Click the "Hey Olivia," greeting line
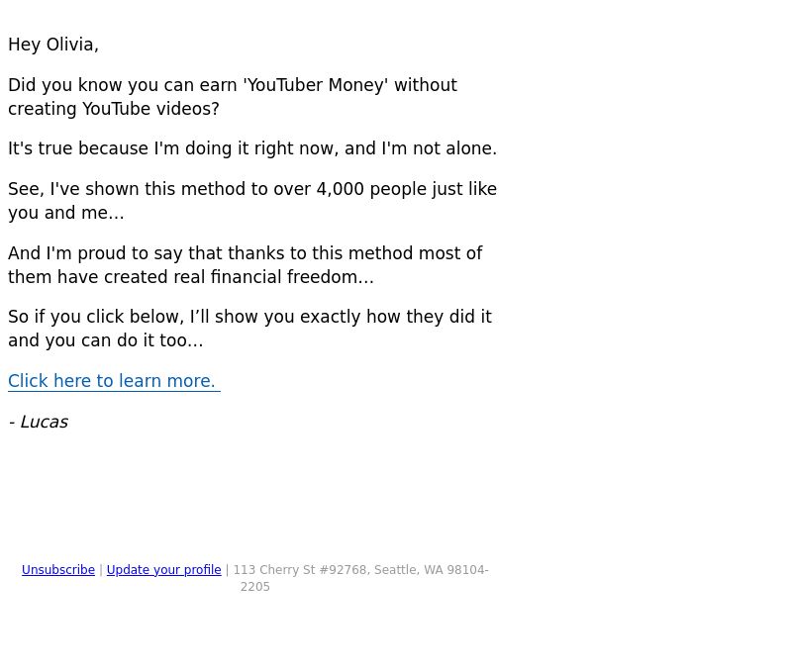 tap(53, 45)
